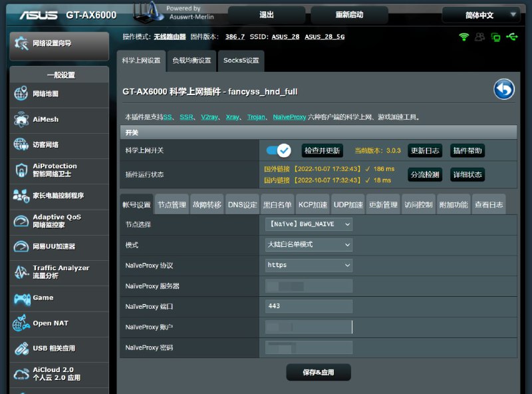This screenshot has height=394, width=532.
Task: Click the USB 相关应用 icon
Action: [x=21, y=349]
